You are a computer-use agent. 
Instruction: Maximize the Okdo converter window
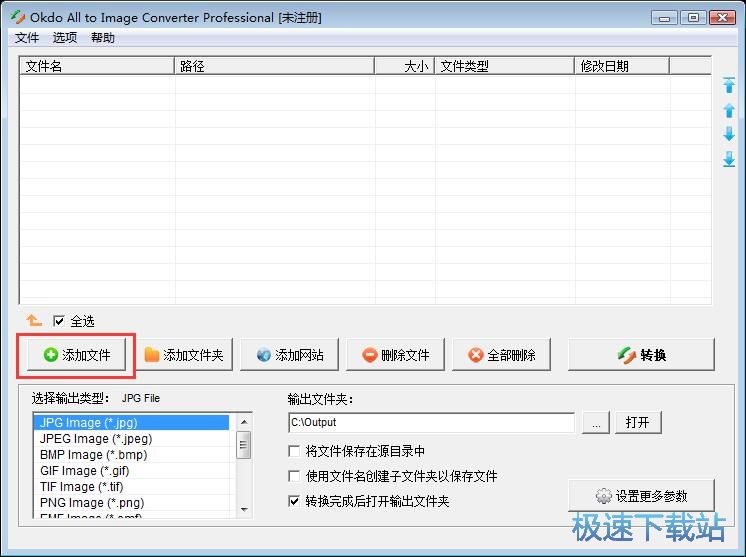(693, 18)
